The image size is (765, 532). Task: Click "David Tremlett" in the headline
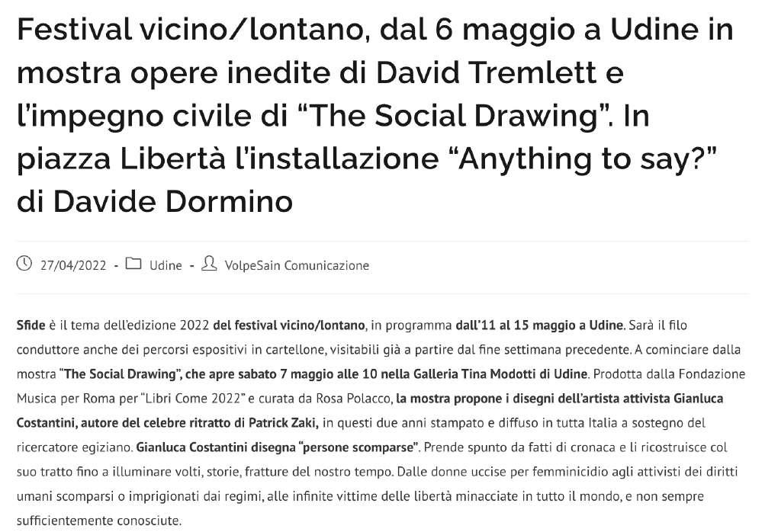tap(487, 72)
